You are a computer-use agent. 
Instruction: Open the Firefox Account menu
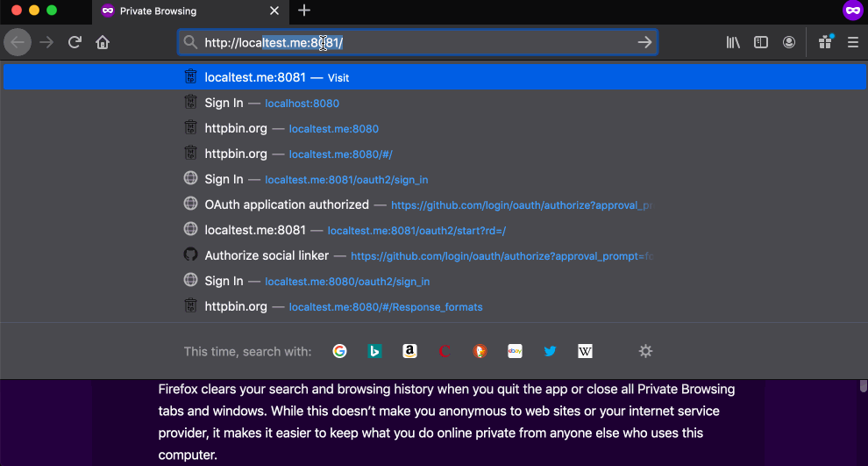(x=789, y=42)
